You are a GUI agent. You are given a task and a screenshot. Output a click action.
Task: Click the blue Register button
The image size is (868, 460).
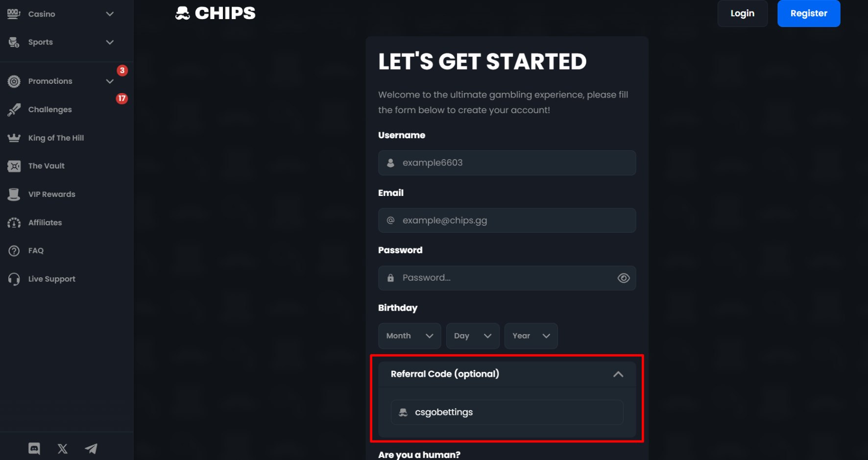[808, 14]
